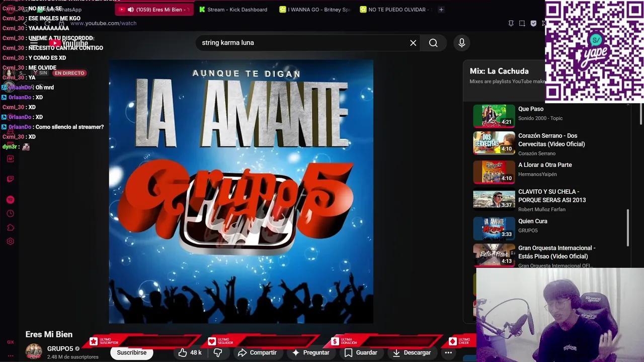The height and width of the screenshot is (362, 644).
Task: Switch to the 'NO TE PUEDO OLVIDAR' tab
Action: pos(396,10)
